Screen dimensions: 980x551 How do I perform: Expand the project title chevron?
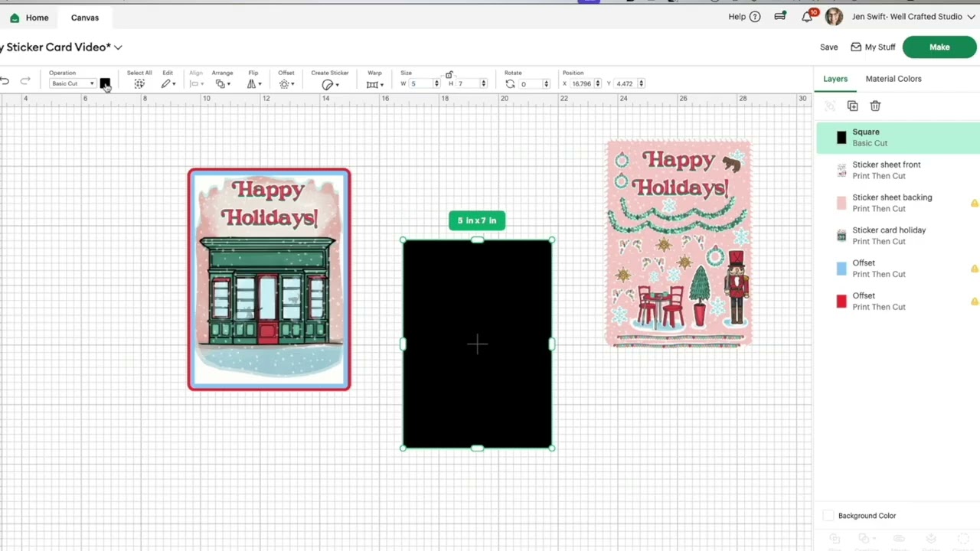pyautogui.click(x=118, y=47)
